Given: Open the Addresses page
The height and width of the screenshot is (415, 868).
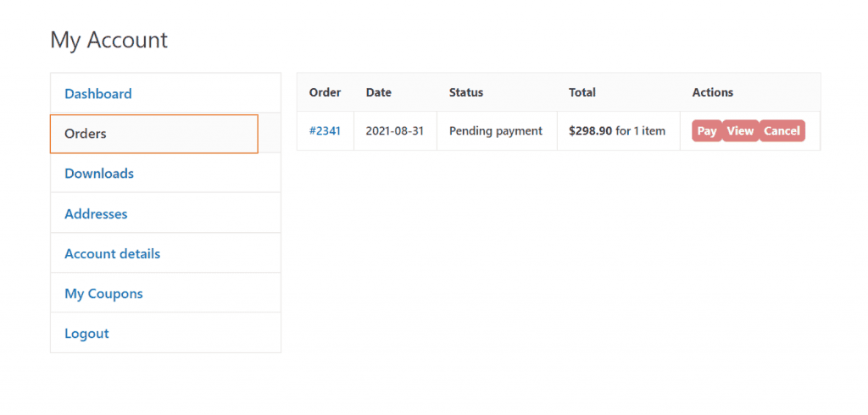Looking at the screenshot, I should (x=96, y=213).
